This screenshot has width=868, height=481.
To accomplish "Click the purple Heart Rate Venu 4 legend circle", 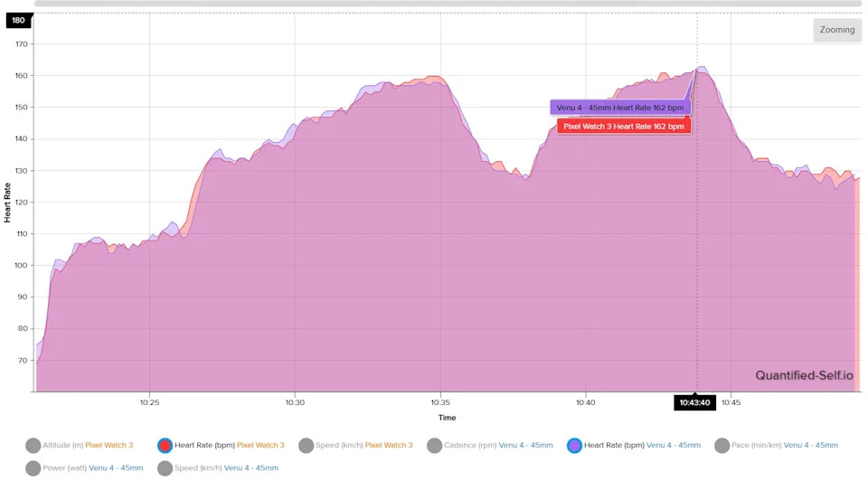I will pyautogui.click(x=574, y=445).
